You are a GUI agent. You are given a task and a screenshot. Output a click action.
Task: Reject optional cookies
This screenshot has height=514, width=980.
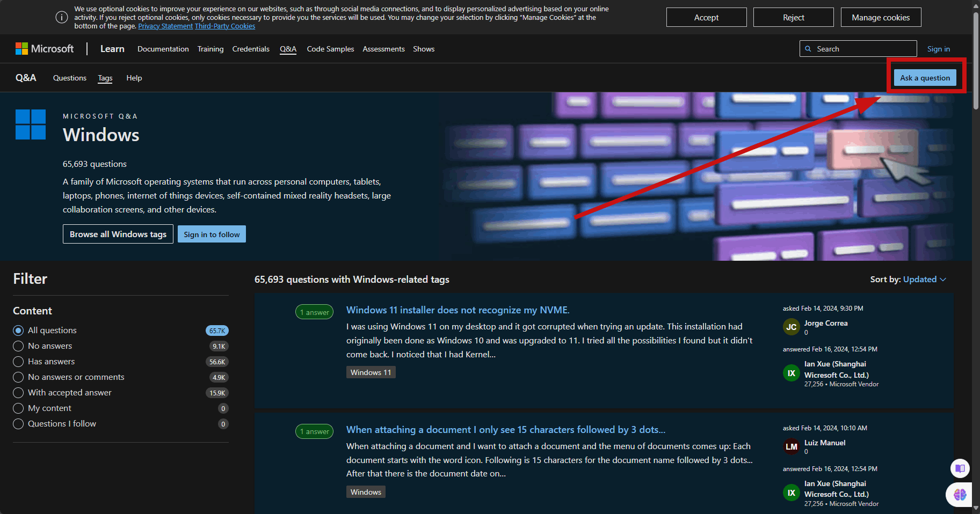793,17
